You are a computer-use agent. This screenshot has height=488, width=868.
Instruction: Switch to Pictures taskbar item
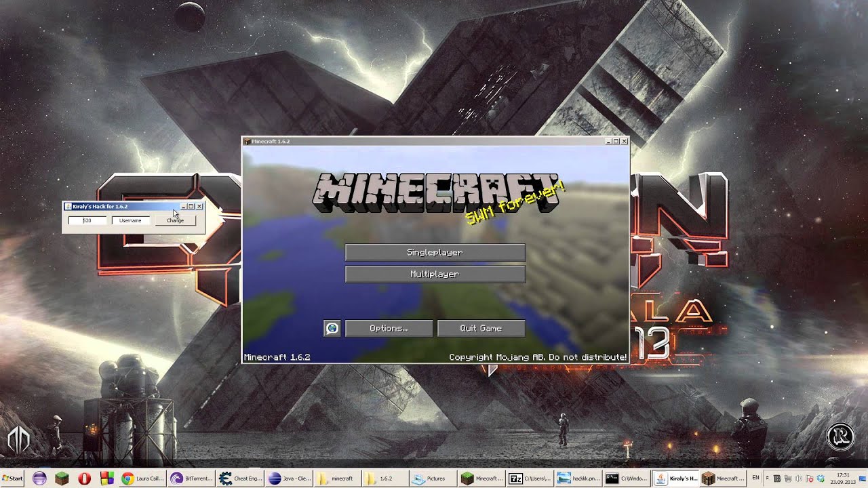tap(433, 478)
